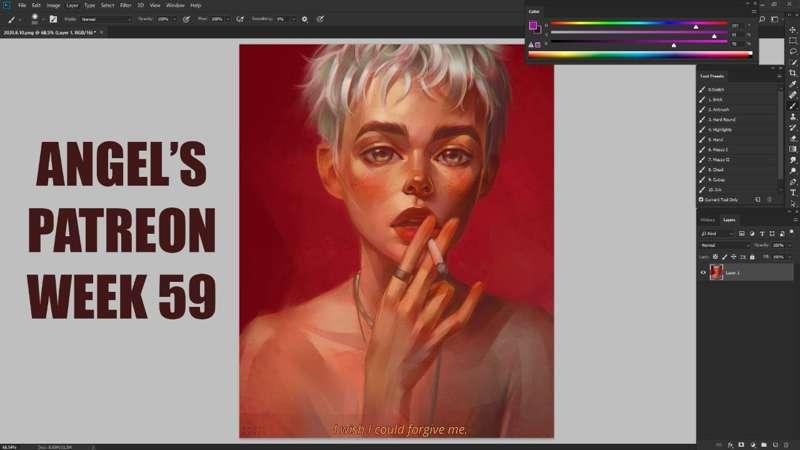800x450 pixels.
Task: Toggle airbrush build-up effects
Action: click(240, 19)
